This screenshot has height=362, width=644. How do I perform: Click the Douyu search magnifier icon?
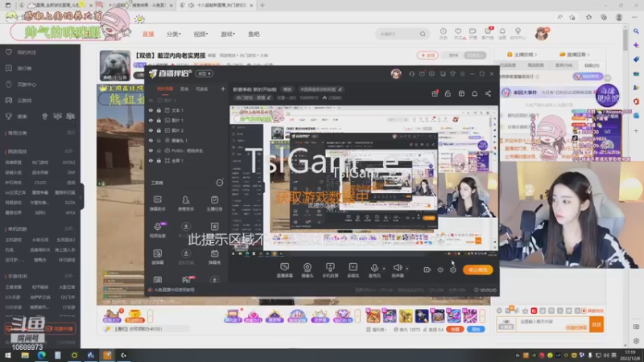[x=423, y=34]
